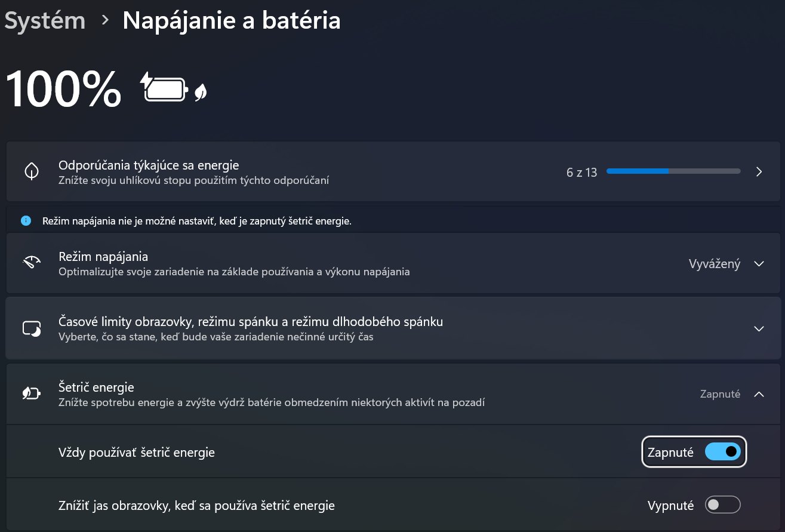
Task: Click the blue info icon in notice
Action: (x=26, y=221)
